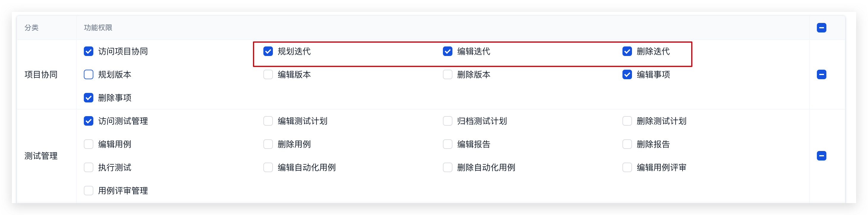This screenshot has height=215, width=868.
Task: Disable the 删除事项 permission
Action: (x=89, y=98)
